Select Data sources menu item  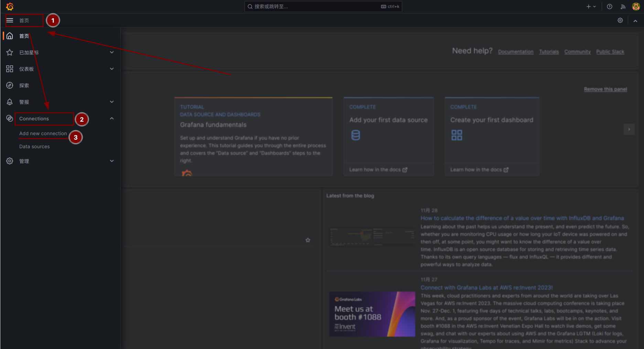(x=34, y=146)
